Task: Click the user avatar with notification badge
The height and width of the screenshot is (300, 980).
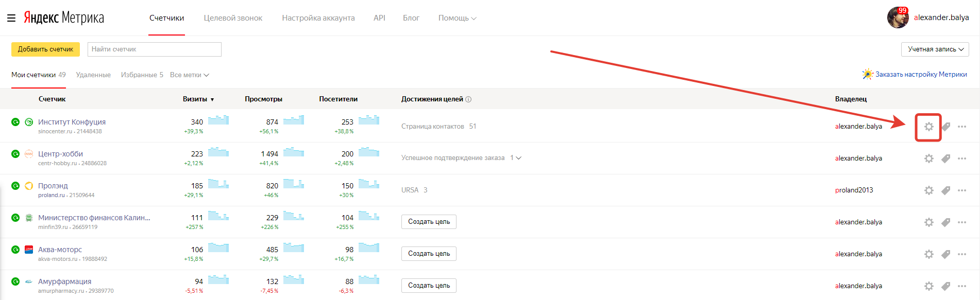Action: tap(898, 17)
